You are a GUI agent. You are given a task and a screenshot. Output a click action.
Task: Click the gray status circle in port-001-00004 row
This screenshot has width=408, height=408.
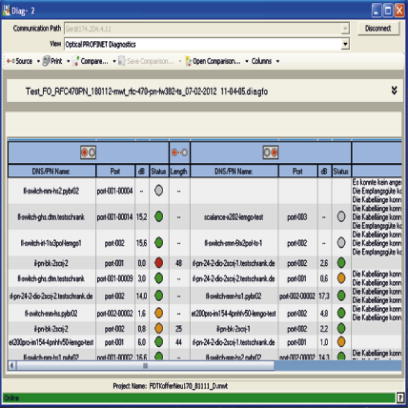(159, 190)
